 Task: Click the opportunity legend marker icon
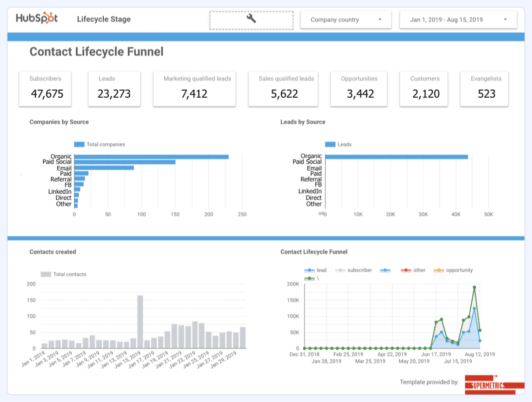tap(438, 270)
